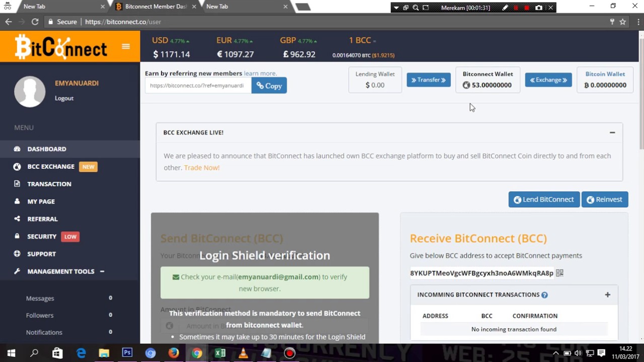Click the user avatar picture
The image size is (644, 362).
[x=30, y=92]
